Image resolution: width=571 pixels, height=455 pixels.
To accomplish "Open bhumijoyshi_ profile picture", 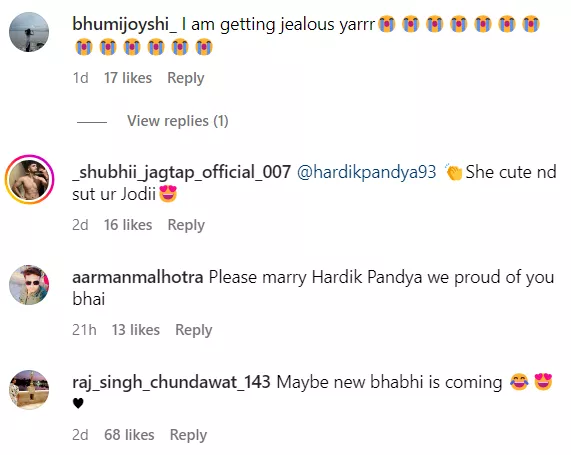I will [29, 32].
